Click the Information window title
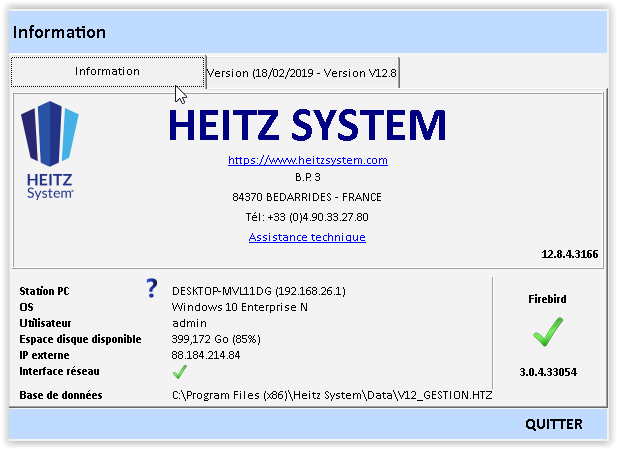 coord(59,32)
